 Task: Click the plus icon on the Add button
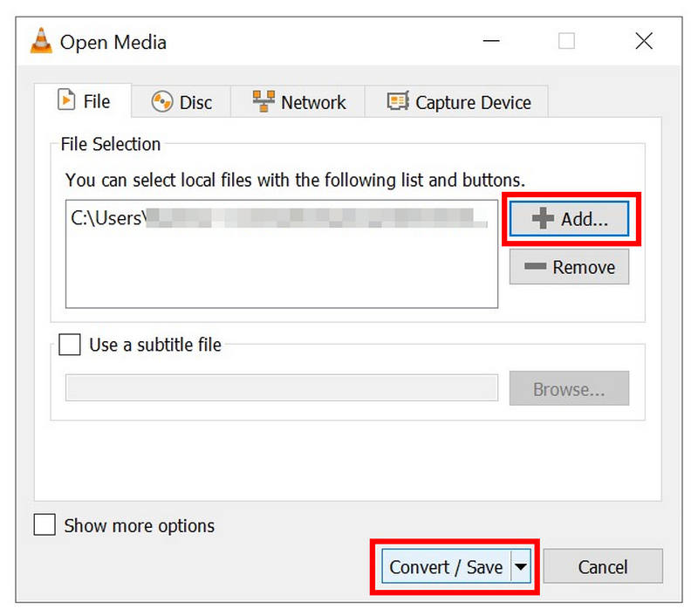point(544,218)
